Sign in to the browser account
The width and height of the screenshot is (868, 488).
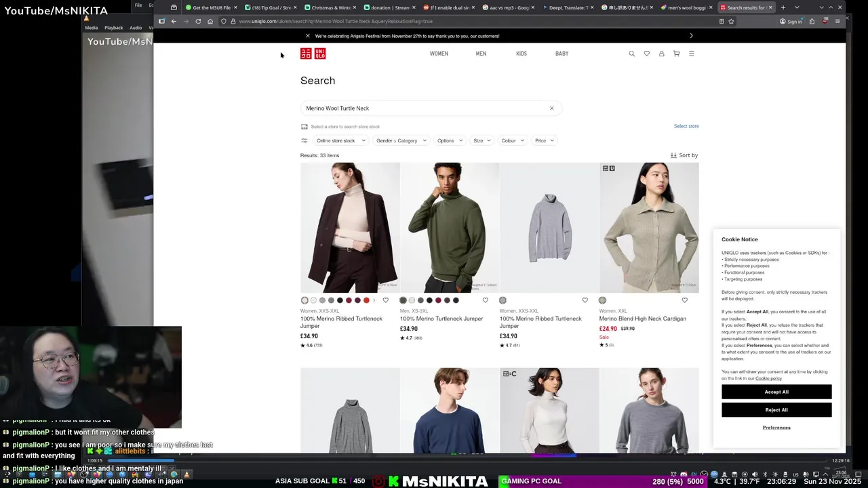click(791, 21)
